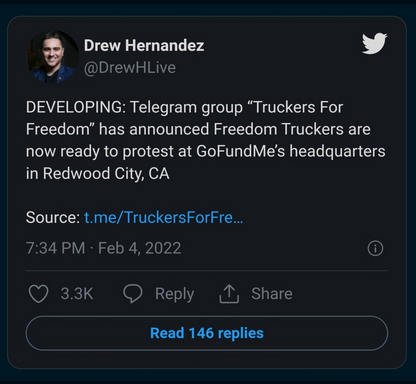The width and height of the screenshot is (416, 384).
Task: Click the Feb 4, 2022 date
Action: (140, 248)
